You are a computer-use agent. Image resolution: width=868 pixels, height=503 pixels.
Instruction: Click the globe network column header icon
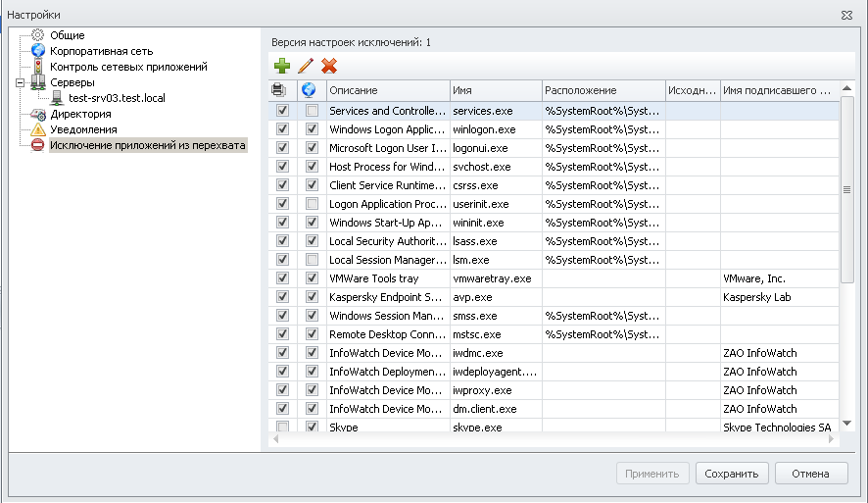pyautogui.click(x=310, y=90)
